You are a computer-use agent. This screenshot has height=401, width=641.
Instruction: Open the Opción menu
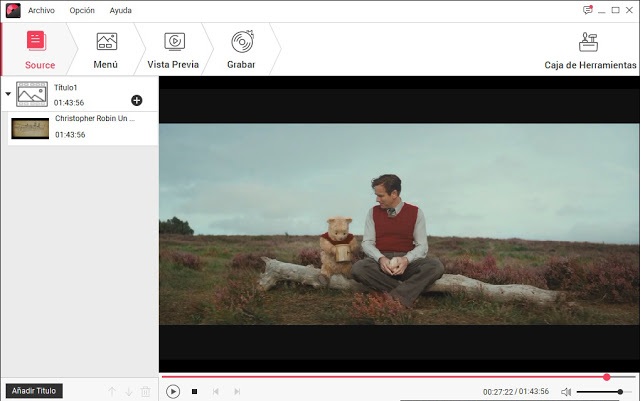(x=82, y=11)
